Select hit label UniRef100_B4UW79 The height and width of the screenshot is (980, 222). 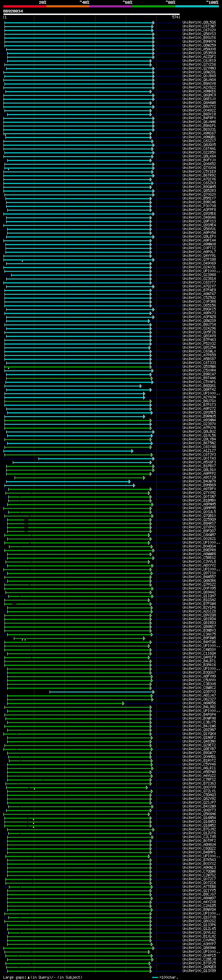(199, 481)
